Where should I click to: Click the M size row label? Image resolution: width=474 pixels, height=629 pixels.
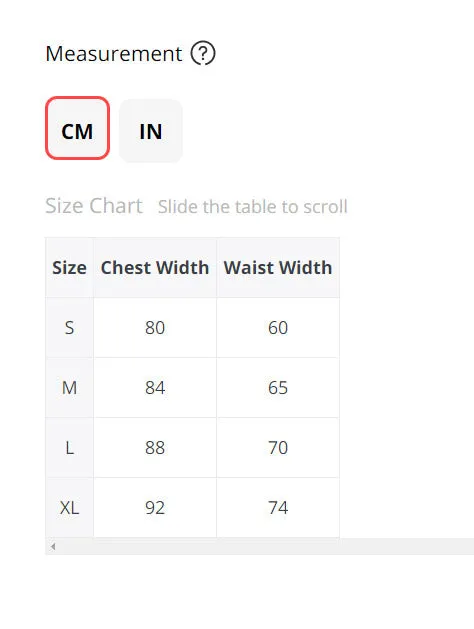click(x=69, y=388)
